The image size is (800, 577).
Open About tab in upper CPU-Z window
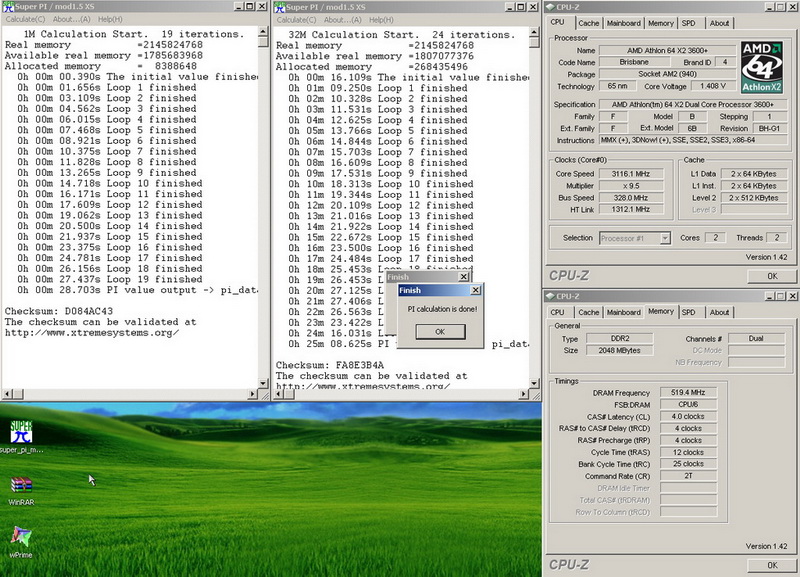[x=719, y=23]
